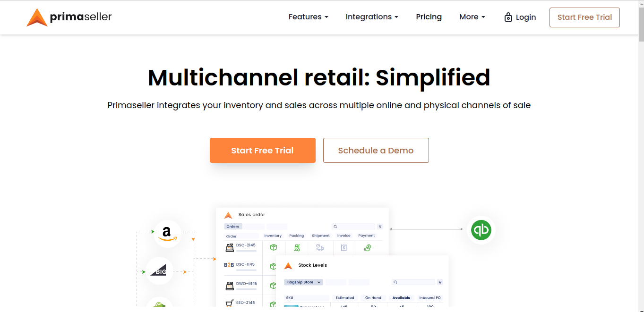Click the inventory box icon in DWO-6145 row
Screen dimensions: 644x312
(273, 286)
